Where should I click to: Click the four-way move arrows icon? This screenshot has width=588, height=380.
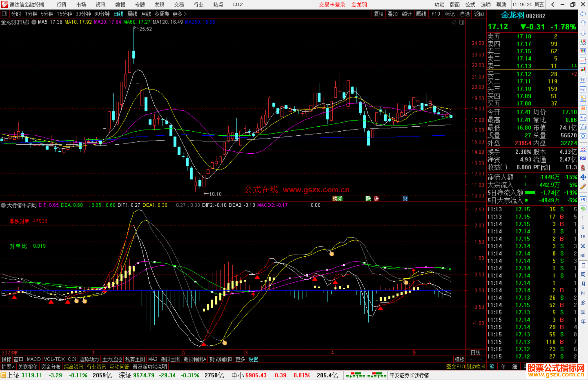pyautogui.click(x=583, y=177)
